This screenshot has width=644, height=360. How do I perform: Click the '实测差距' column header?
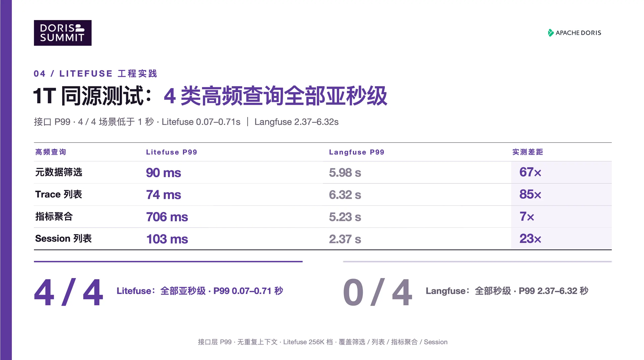528,152
